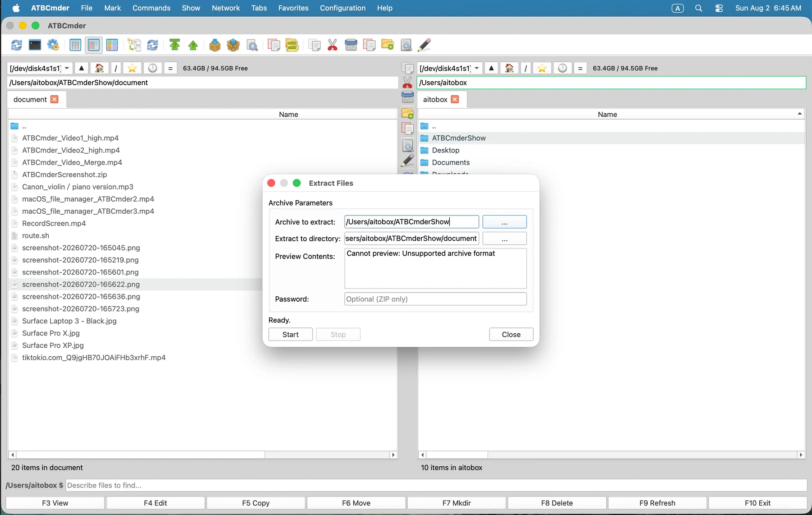Image resolution: width=812 pixels, height=515 pixels.
Task: Open the left panel drive dropdown
Action: pyautogui.click(x=40, y=68)
